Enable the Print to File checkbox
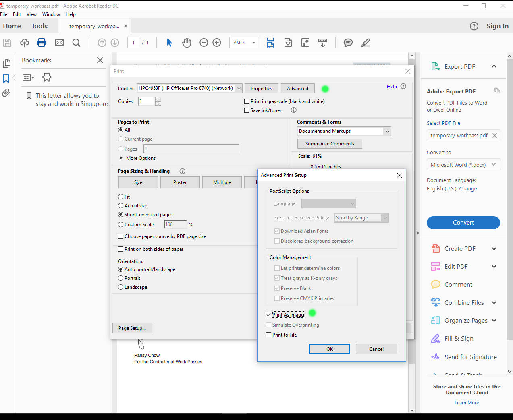Viewport: 513px width, 420px height. pyautogui.click(x=269, y=335)
